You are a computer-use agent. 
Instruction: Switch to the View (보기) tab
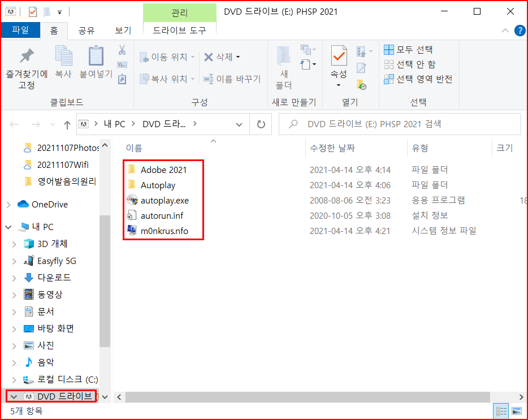(x=123, y=31)
